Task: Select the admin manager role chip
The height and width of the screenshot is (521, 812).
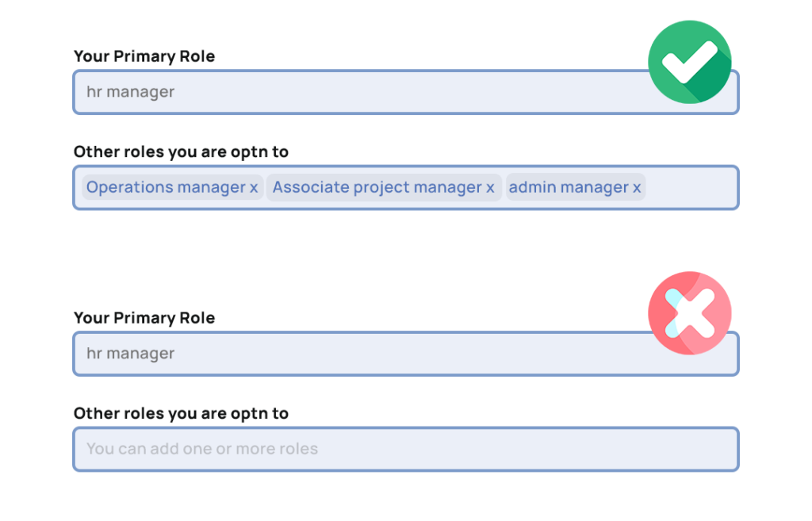Action: coord(575,187)
